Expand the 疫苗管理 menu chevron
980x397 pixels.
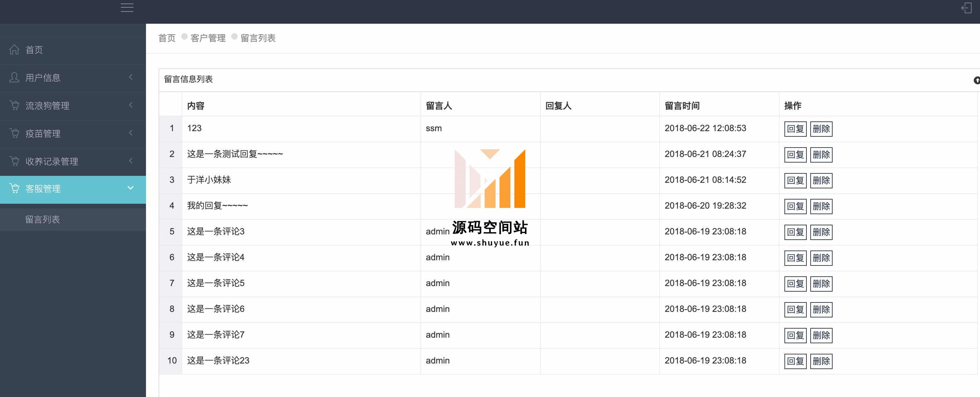click(131, 133)
